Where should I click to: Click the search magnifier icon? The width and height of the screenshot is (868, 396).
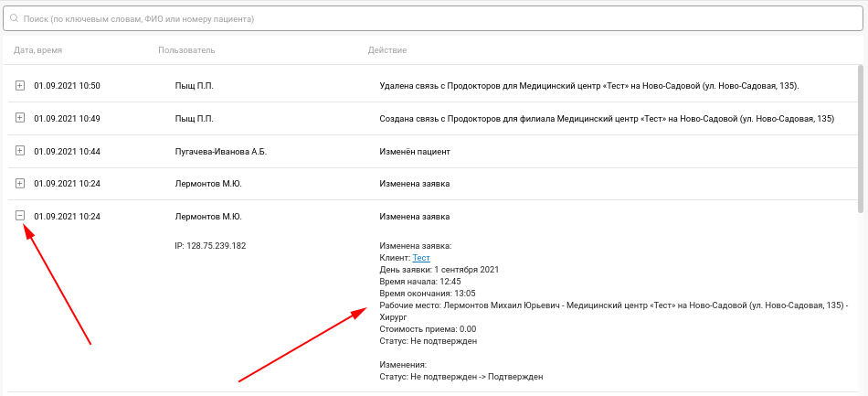click(x=15, y=19)
